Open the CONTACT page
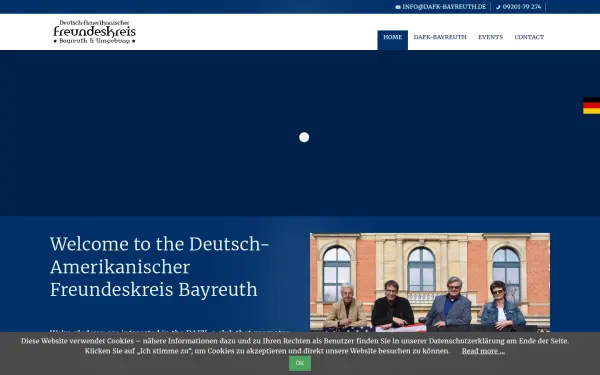The width and height of the screenshot is (600, 375). coord(529,37)
